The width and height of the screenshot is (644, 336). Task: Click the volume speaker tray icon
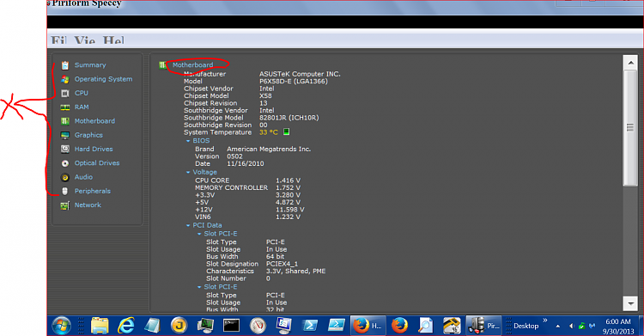(x=571, y=327)
